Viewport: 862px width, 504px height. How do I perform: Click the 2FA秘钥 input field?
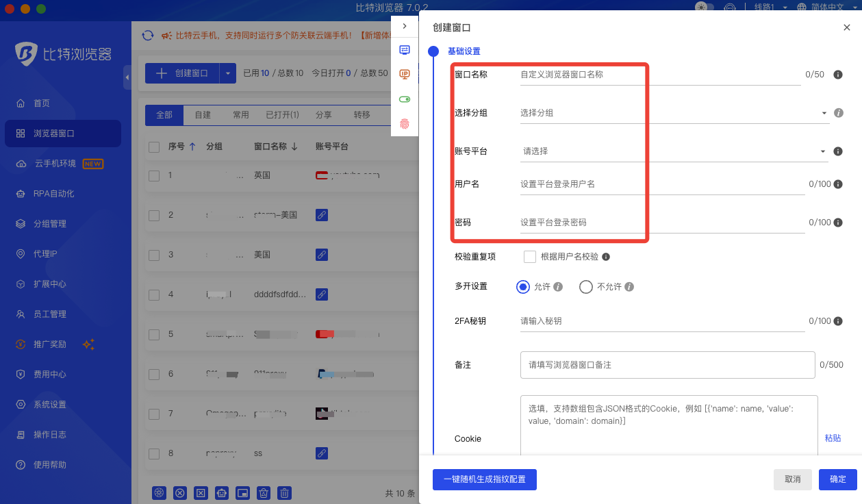662,320
